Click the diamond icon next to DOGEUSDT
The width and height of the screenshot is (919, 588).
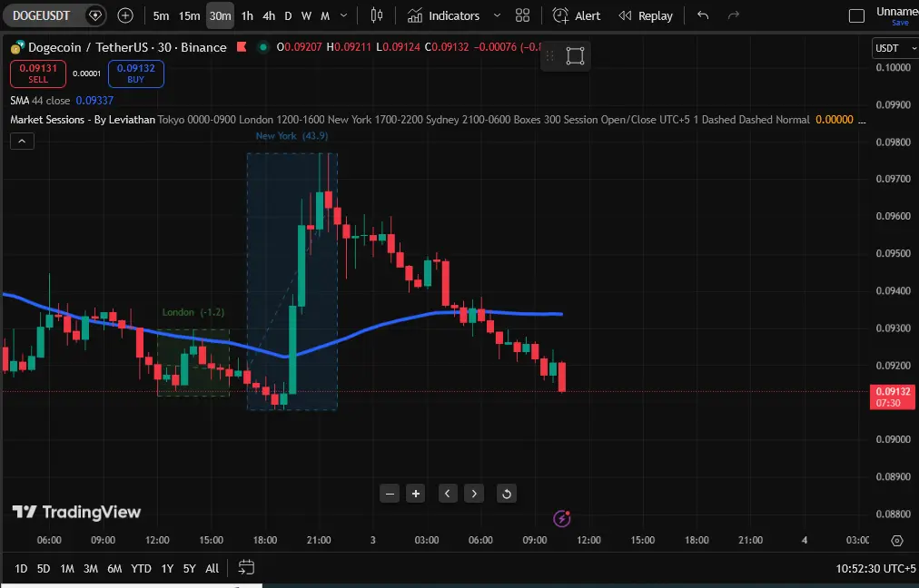click(95, 15)
